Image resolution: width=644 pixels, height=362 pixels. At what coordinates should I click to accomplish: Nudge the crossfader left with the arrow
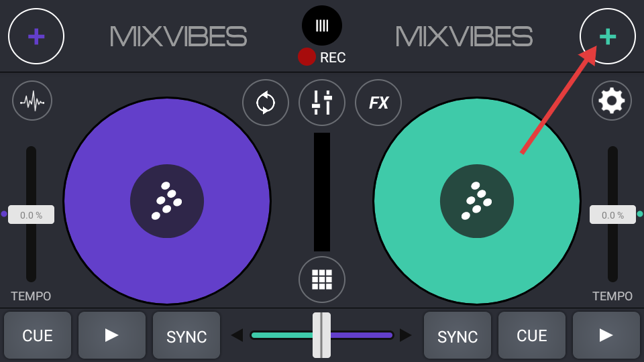point(237,335)
